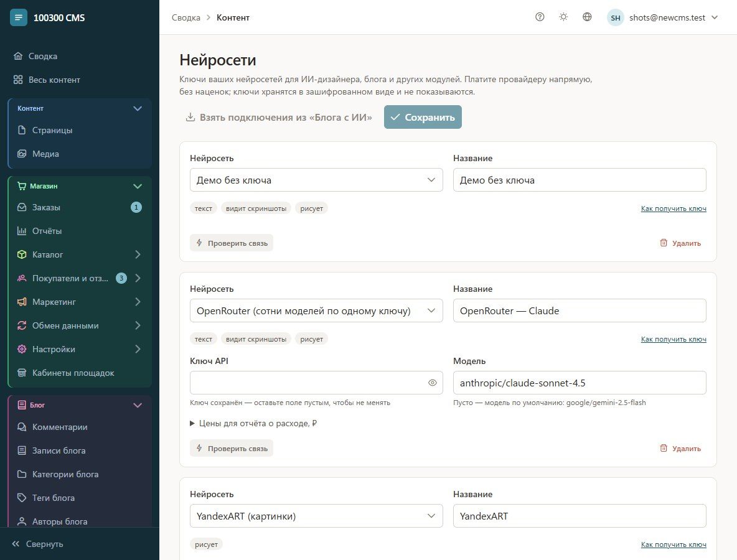
Task: Click Взять подключения из «Блога с ИИ»
Action: (279, 117)
